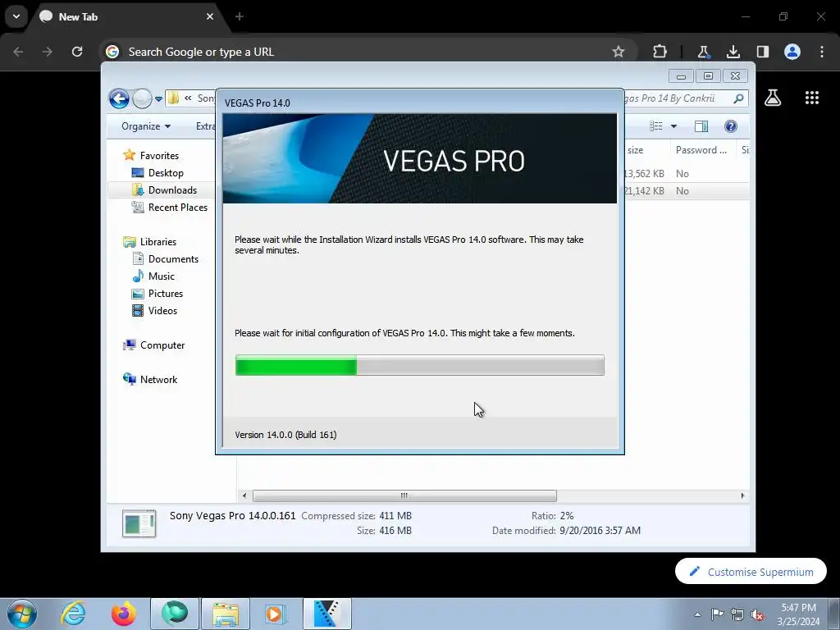Open the VEGAS installer taskbar button
This screenshot has width=840, height=630.
327,614
